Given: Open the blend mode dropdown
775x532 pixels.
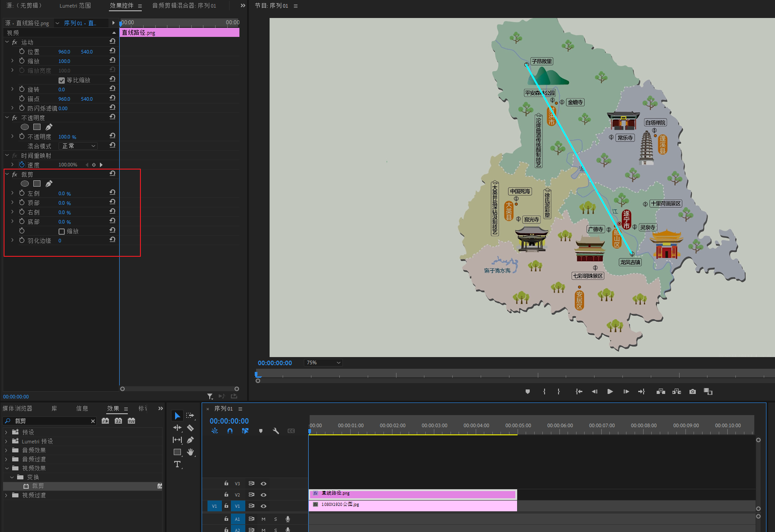Looking at the screenshot, I should point(78,146).
